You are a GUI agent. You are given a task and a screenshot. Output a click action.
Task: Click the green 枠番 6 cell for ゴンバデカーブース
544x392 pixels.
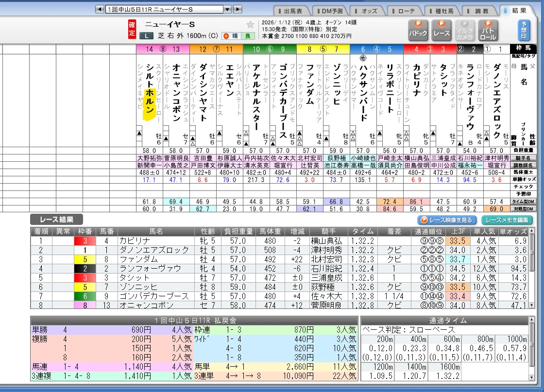click(85, 296)
